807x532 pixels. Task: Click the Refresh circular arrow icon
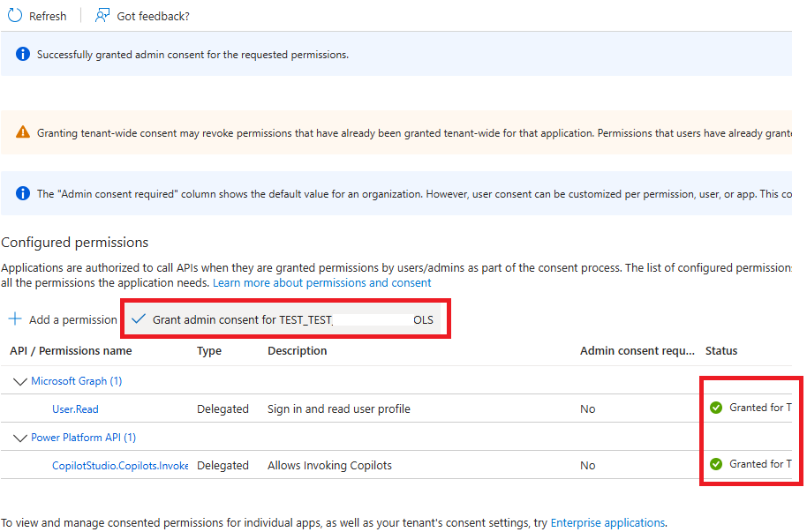pos(15,16)
